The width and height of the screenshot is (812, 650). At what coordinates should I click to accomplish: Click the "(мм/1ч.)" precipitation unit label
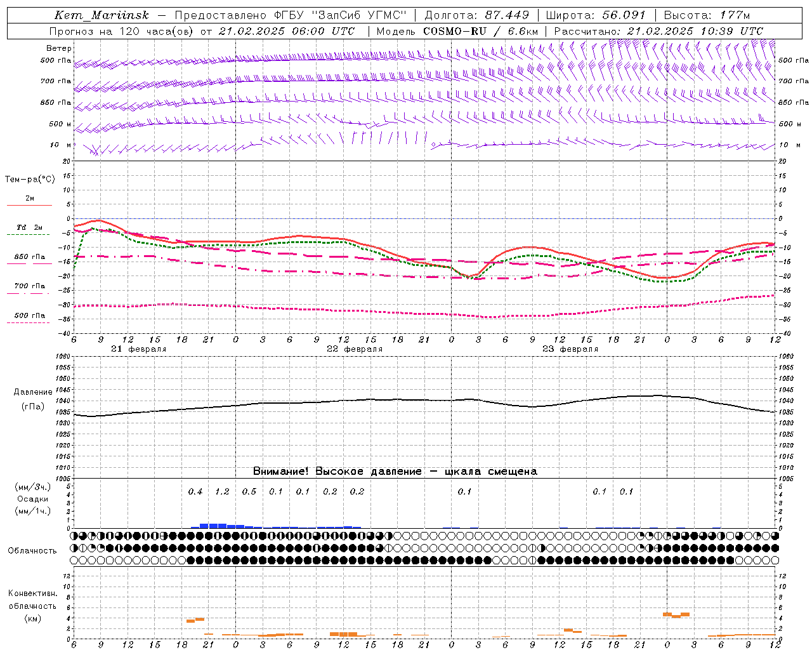pyautogui.click(x=33, y=511)
